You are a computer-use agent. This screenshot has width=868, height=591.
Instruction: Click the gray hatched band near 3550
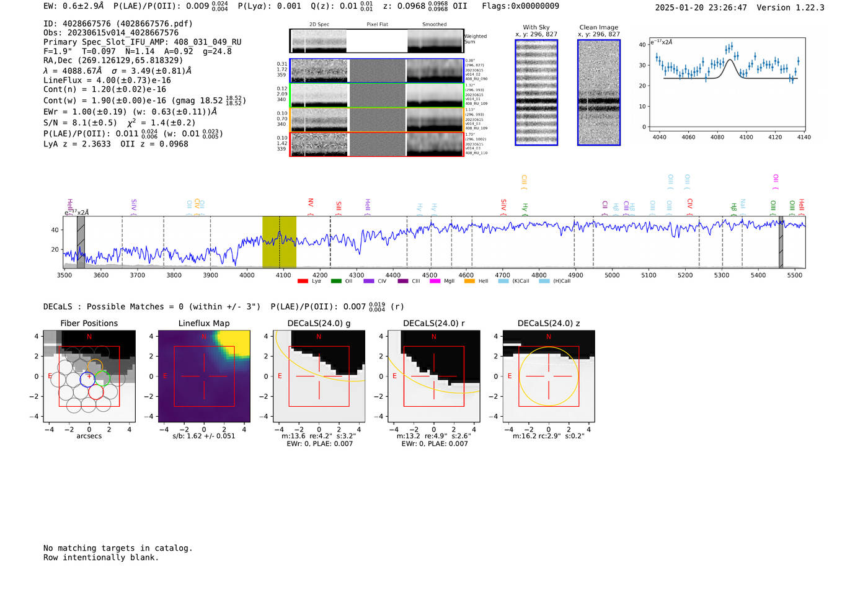[81, 242]
